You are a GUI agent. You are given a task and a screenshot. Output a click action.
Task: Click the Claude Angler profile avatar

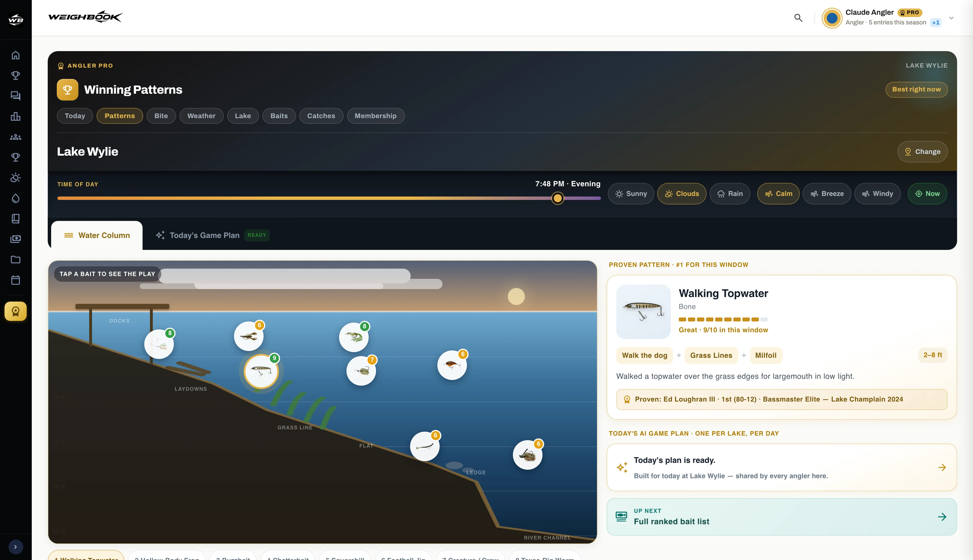832,18
